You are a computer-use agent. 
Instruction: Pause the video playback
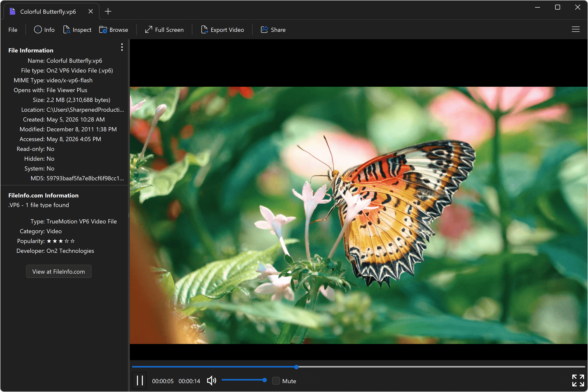point(139,380)
